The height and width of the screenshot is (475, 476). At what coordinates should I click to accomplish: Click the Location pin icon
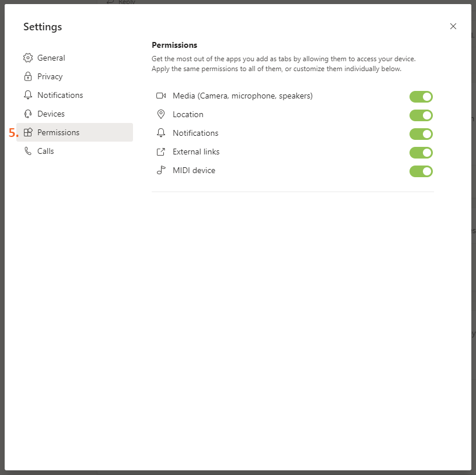(161, 114)
